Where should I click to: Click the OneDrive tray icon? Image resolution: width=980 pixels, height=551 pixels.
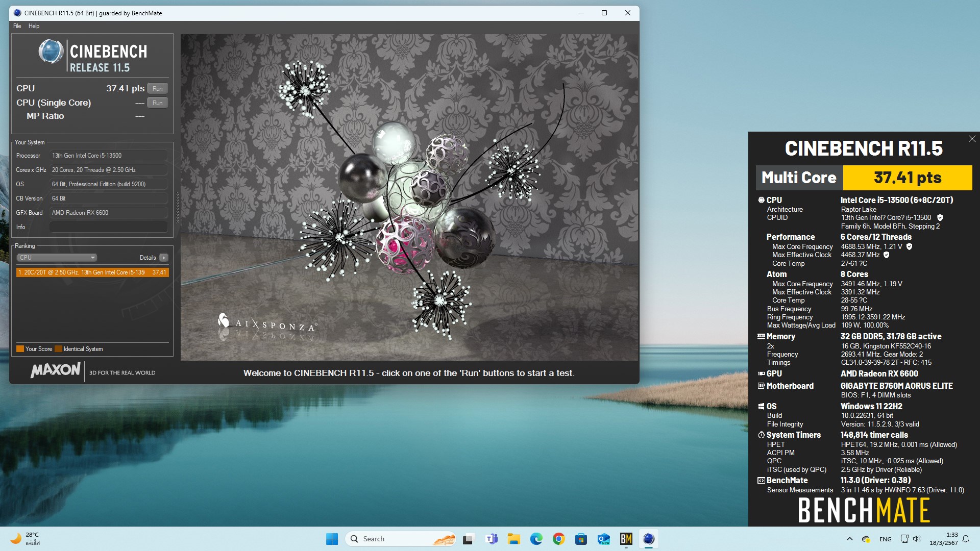(866, 539)
